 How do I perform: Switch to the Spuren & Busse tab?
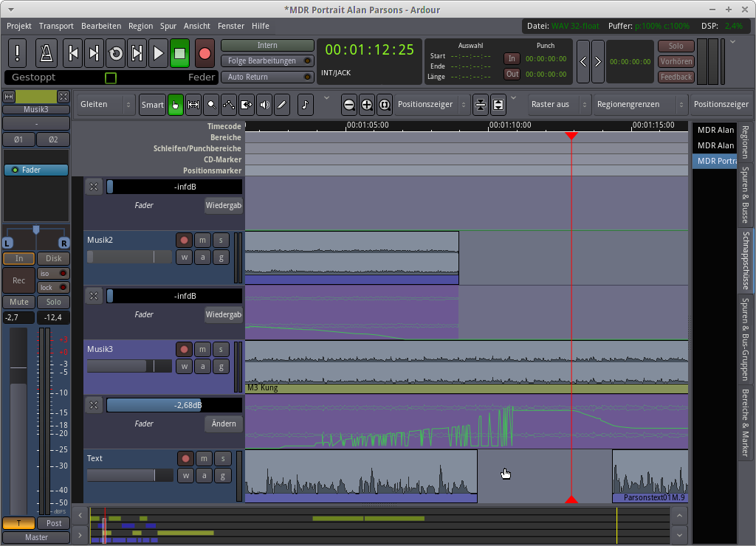pyautogui.click(x=745, y=196)
